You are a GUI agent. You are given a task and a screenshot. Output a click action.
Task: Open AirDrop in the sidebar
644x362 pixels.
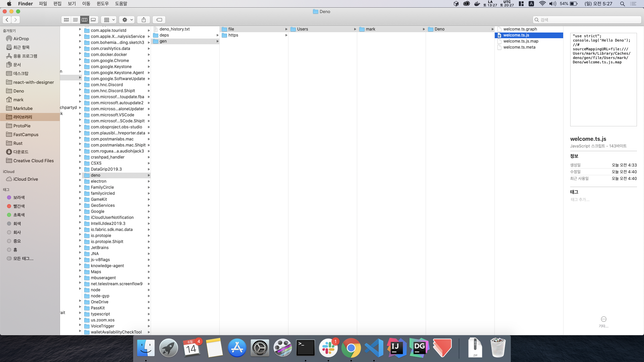[21, 39]
